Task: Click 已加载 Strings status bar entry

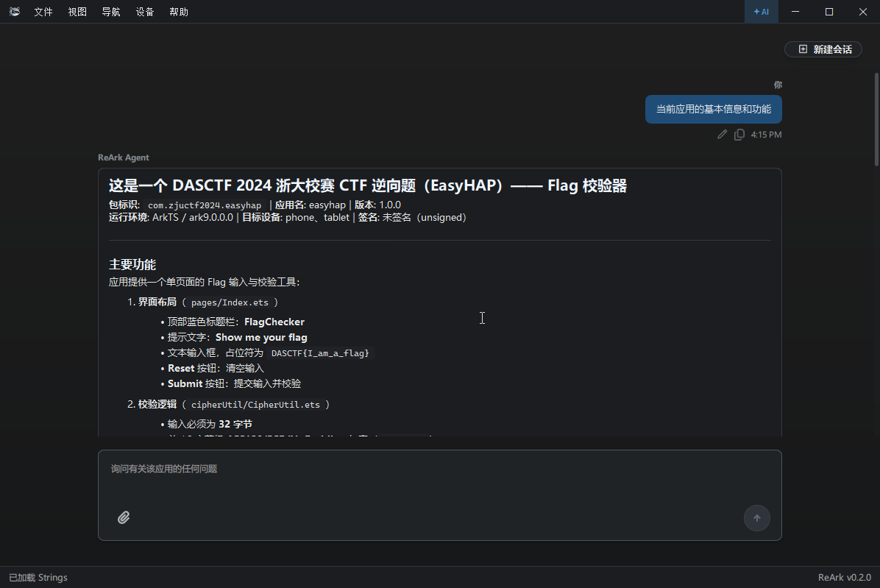Action: [x=38, y=578]
